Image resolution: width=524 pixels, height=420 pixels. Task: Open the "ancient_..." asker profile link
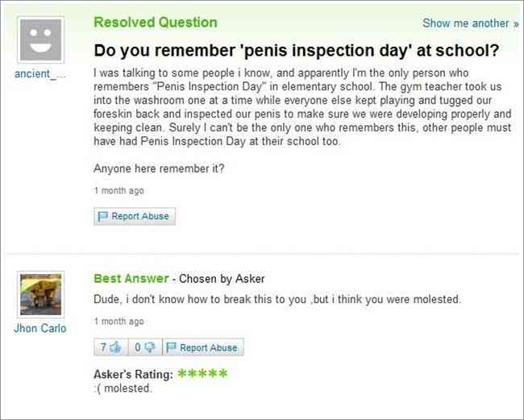click(x=40, y=74)
